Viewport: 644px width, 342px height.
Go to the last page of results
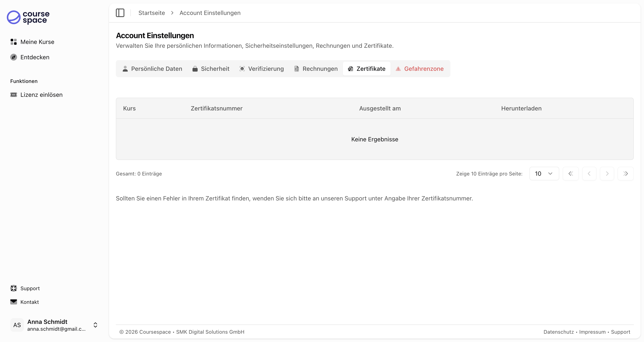pyautogui.click(x=625, y=174)
